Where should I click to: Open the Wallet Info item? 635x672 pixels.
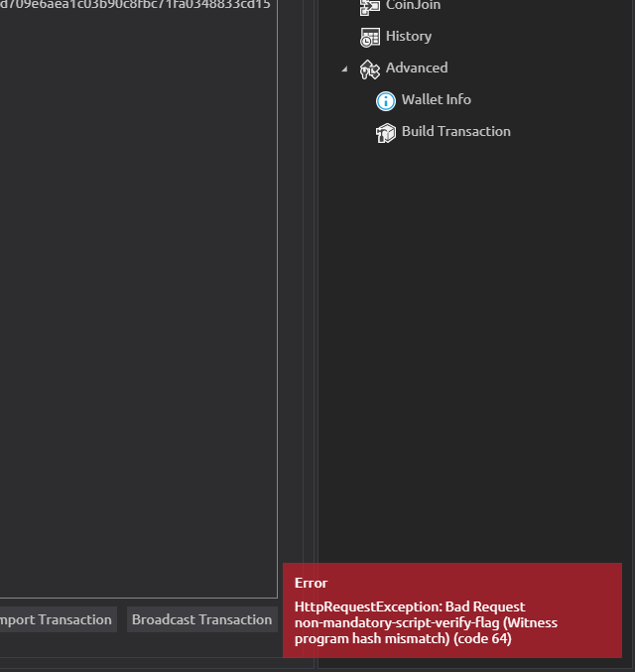pyautogui.click(x=437, y=99)
